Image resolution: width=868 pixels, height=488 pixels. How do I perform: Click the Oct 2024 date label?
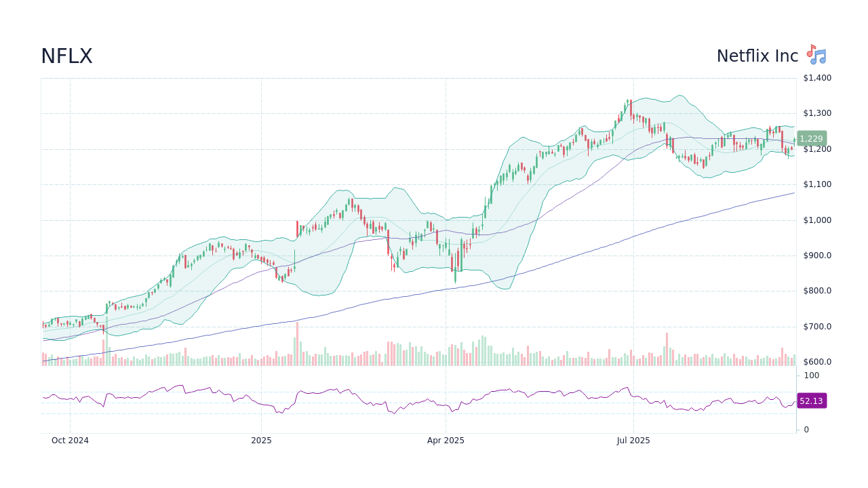(70, 441)
